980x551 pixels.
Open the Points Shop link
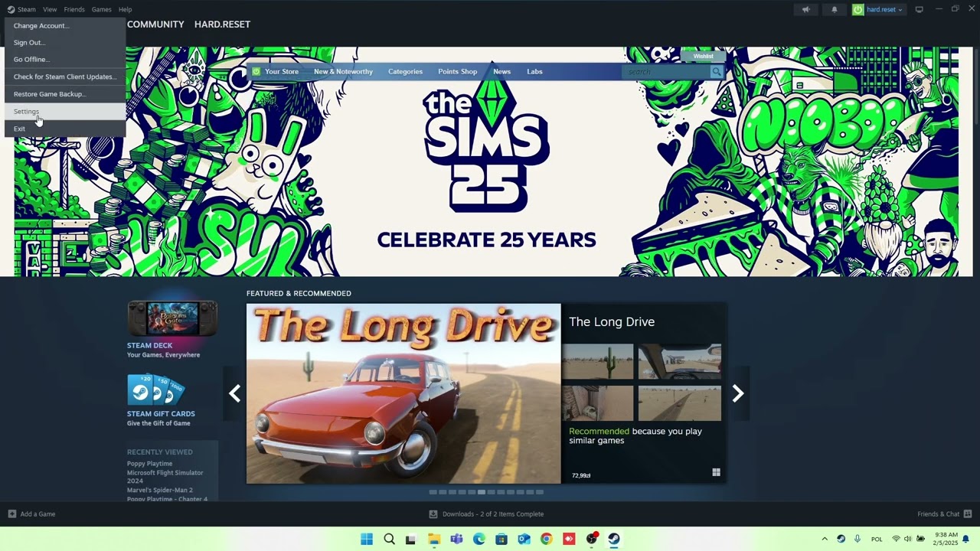point(457,71)
